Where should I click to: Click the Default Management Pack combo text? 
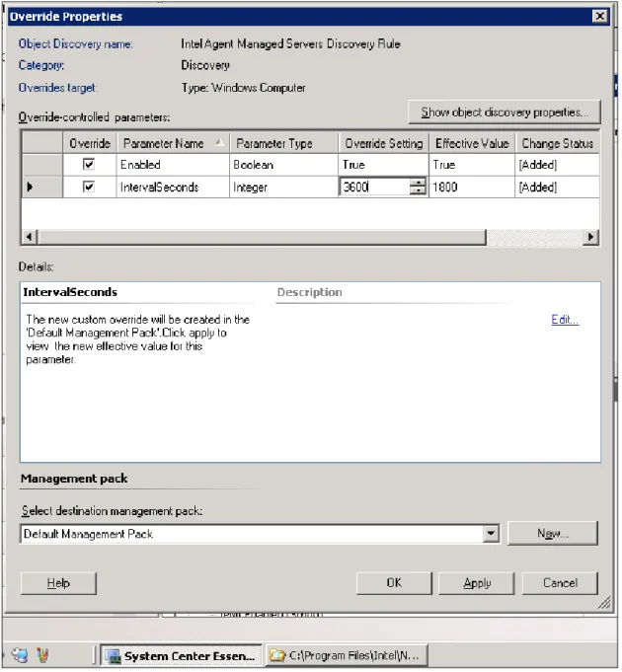tap(88, 534)
